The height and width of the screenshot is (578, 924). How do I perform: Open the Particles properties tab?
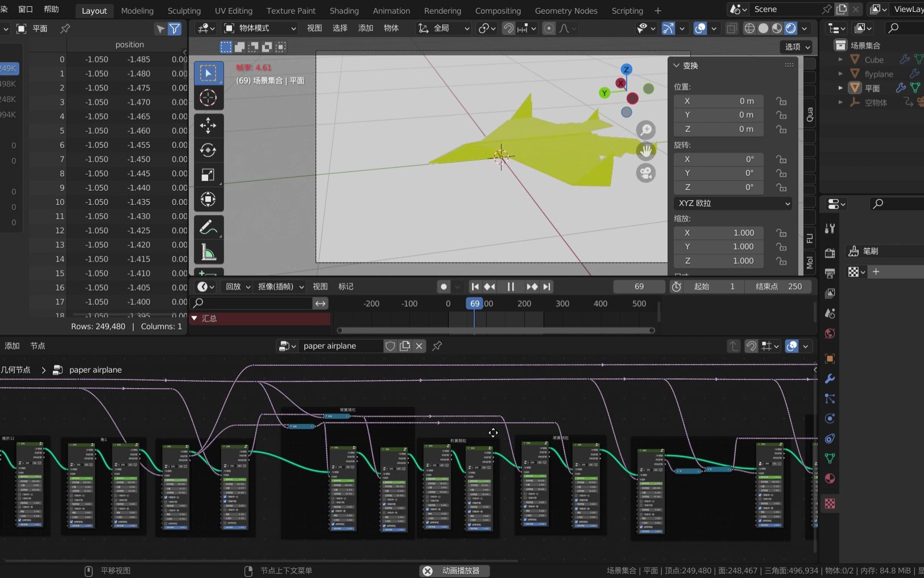830,399
